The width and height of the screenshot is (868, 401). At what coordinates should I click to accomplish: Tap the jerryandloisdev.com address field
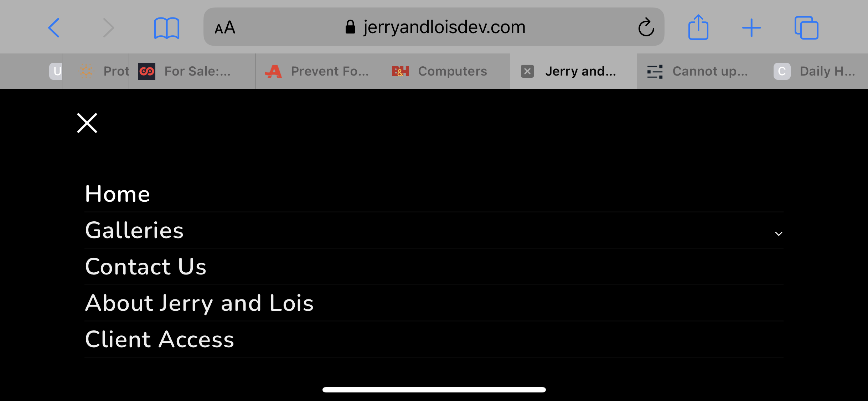(434, 27)
